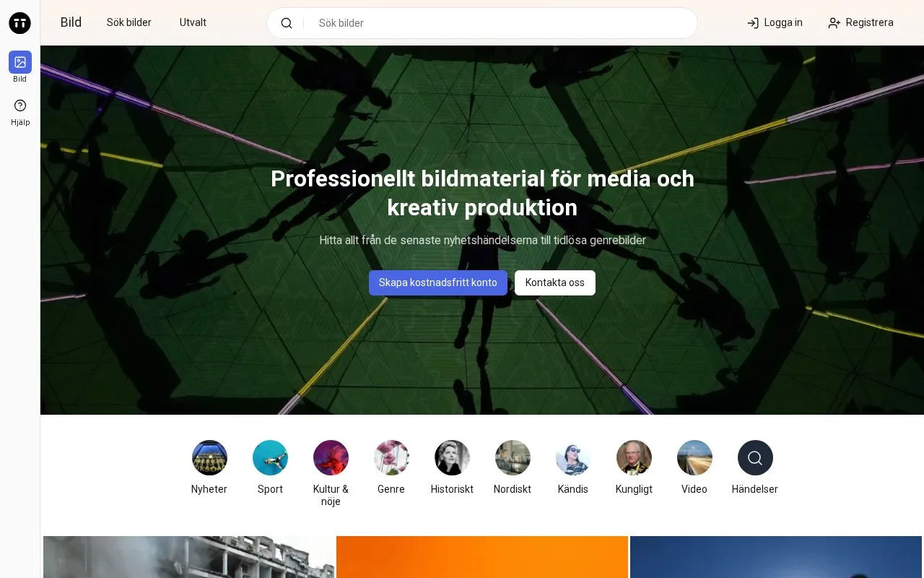The image size is (924, 578).
Task: Open the Händelser search icon
Action: (755, 458)
